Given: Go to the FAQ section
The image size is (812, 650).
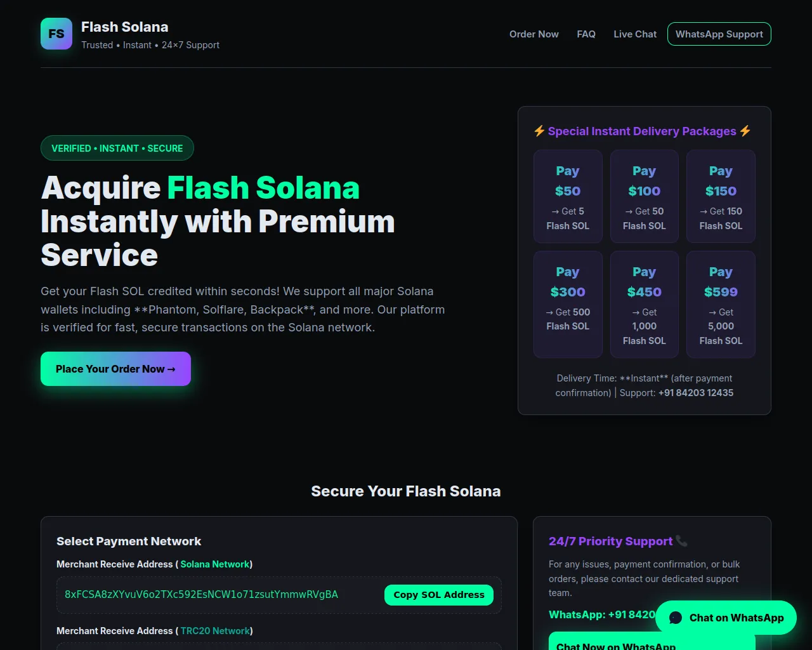Looking at the screenshot, I should 586,34.
